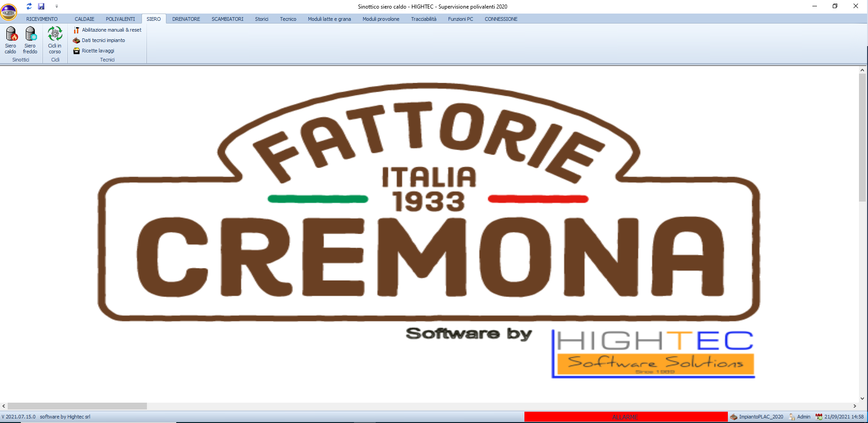Open the Siero caldo synoptic
868x423 pixels.
pyautogui.click(x=10, y=40)
